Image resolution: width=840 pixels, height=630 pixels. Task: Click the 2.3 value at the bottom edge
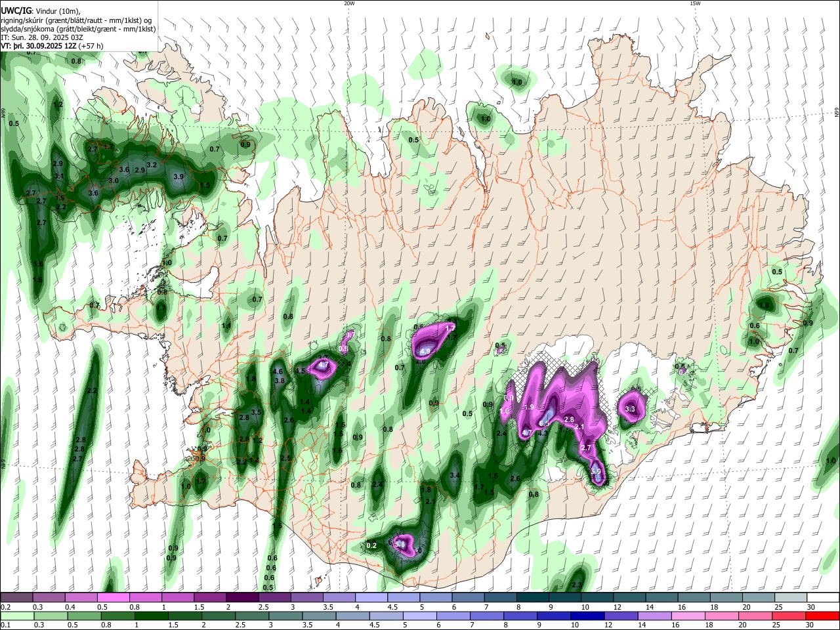[577, 585]
